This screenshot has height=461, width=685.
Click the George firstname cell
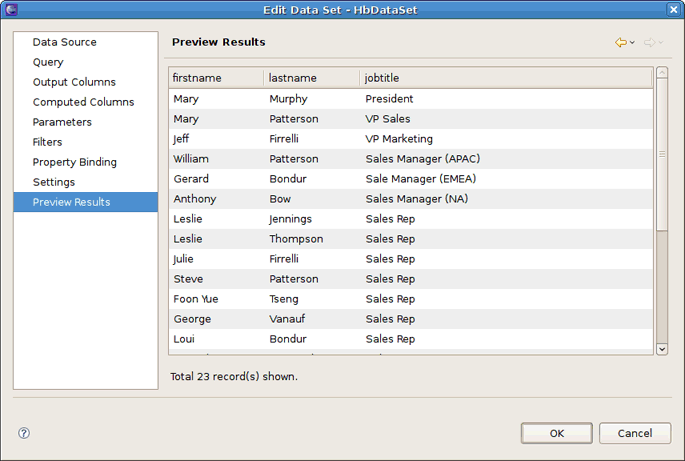click(192, 319)
